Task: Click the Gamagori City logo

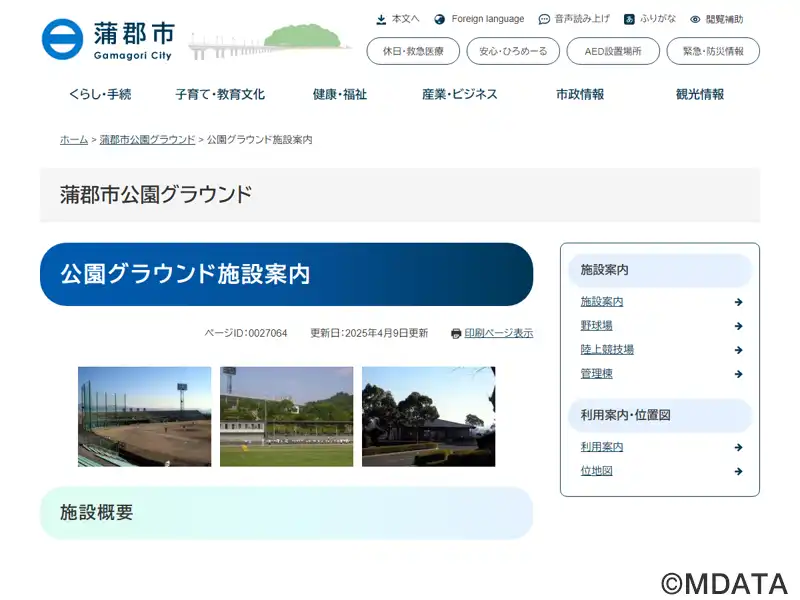Action: (x=108, y=40)
